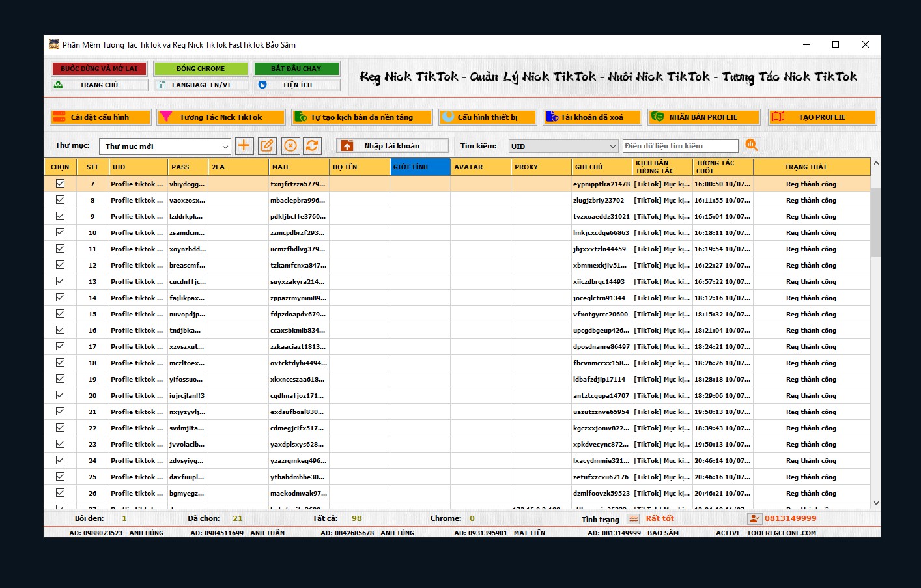Focus the search data input field
The height and width of the screenshot is (588, 921).
680,146
